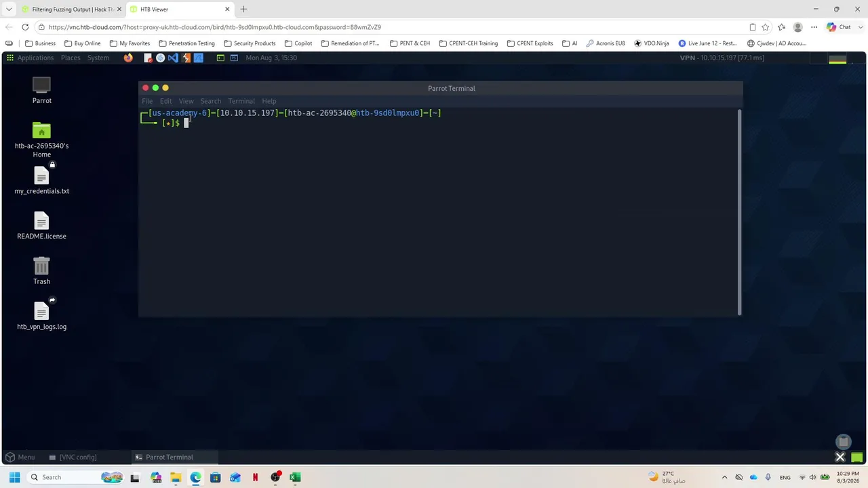Screen dimensions: 868x488
Task: Click the Windows taskbar Search box
Action: tap(75, 477)
